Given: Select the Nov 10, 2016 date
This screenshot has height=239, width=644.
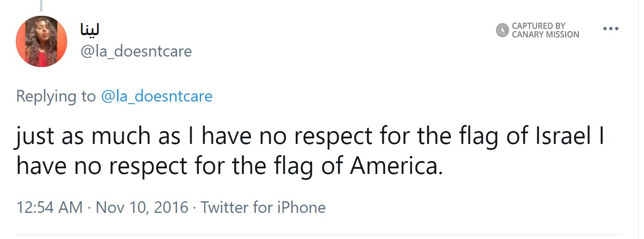Looking at the screenshot, I should point(142,207).
